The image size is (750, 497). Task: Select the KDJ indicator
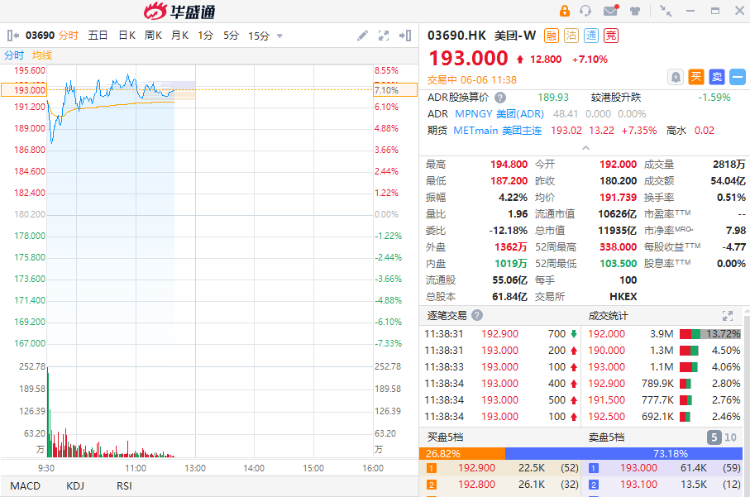coord(75,486)
